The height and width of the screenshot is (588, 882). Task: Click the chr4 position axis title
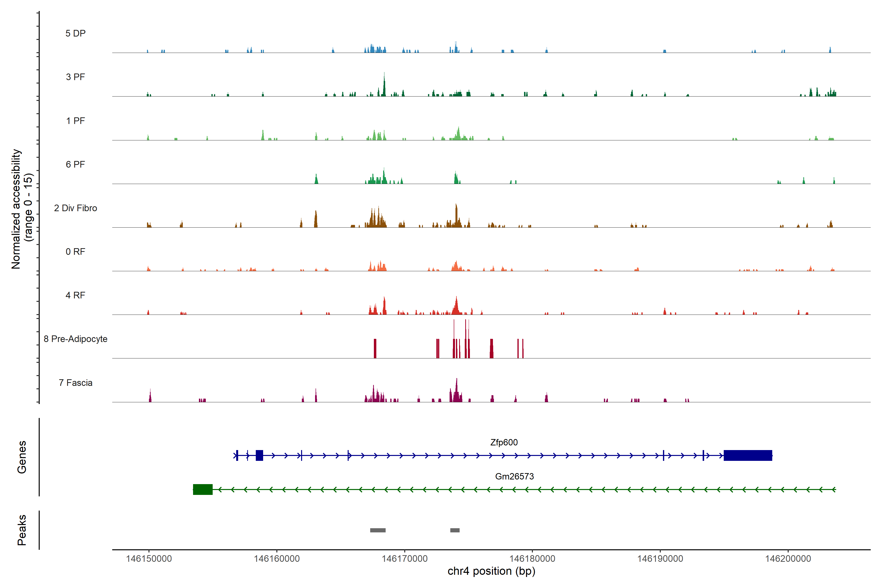pyautogui.click(x=491, y=571)
